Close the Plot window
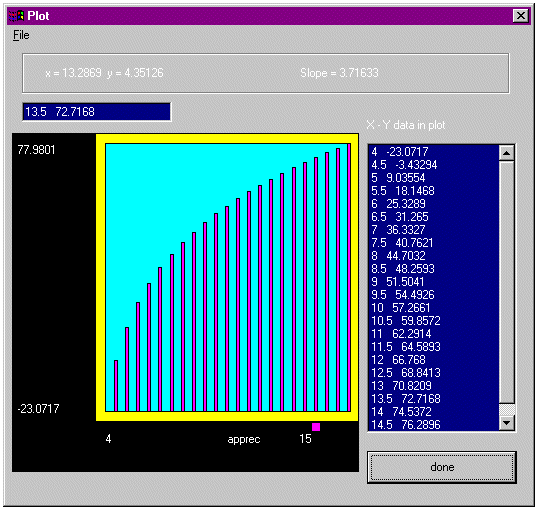Viewport: 539px width, 510px height. click(x=521, y=16)
